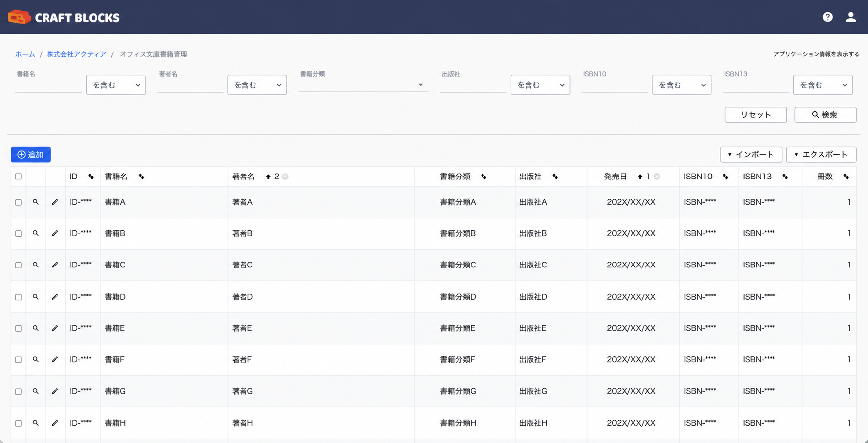The width and height of the screenshot is (868, 443).
Task: Open the 書籍名 を含む condition dropdown
Action: (x=116, y=85)
